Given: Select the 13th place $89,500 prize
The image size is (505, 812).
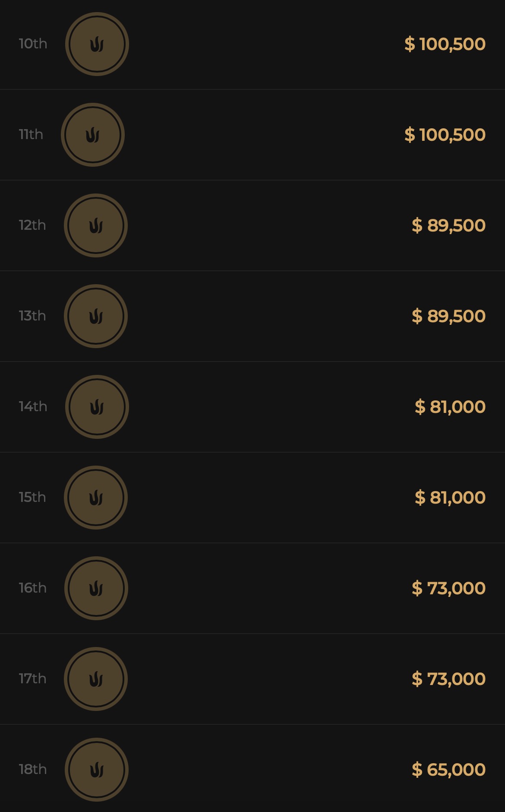Looking at the screenshot, I should tap(448, 316).
